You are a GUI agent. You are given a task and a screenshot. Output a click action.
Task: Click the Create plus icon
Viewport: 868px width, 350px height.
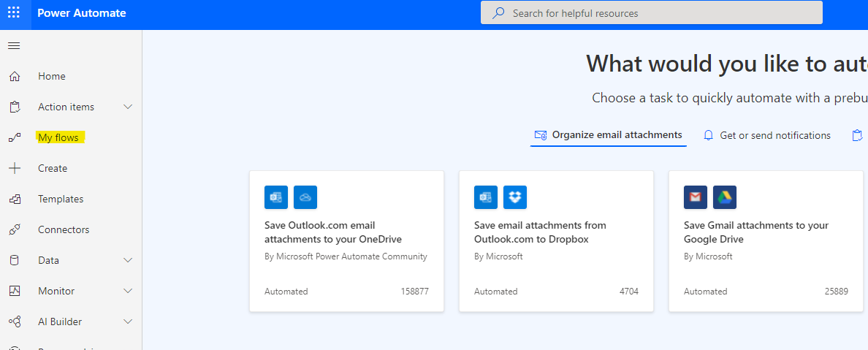(15, 168)
